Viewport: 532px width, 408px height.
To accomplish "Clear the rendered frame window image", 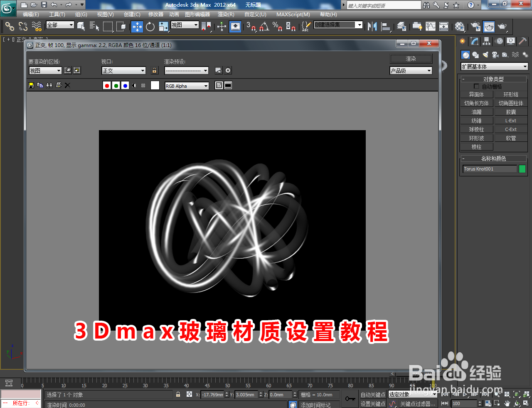I will [67, 85].
